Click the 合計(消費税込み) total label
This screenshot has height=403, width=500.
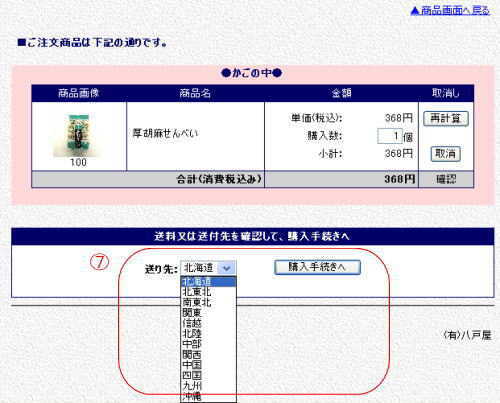pos(219,179)
